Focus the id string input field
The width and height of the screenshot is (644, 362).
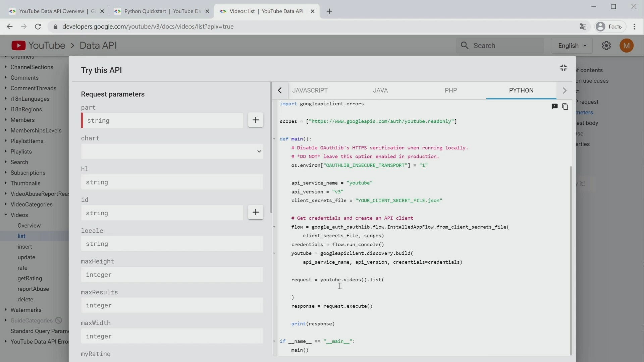(x=162, y=213)
